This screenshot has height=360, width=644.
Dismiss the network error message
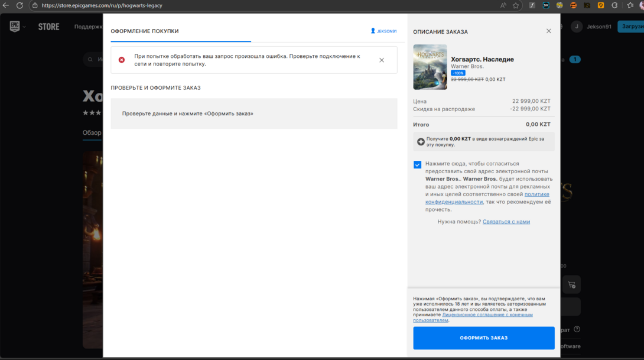[x=382, y=60]
